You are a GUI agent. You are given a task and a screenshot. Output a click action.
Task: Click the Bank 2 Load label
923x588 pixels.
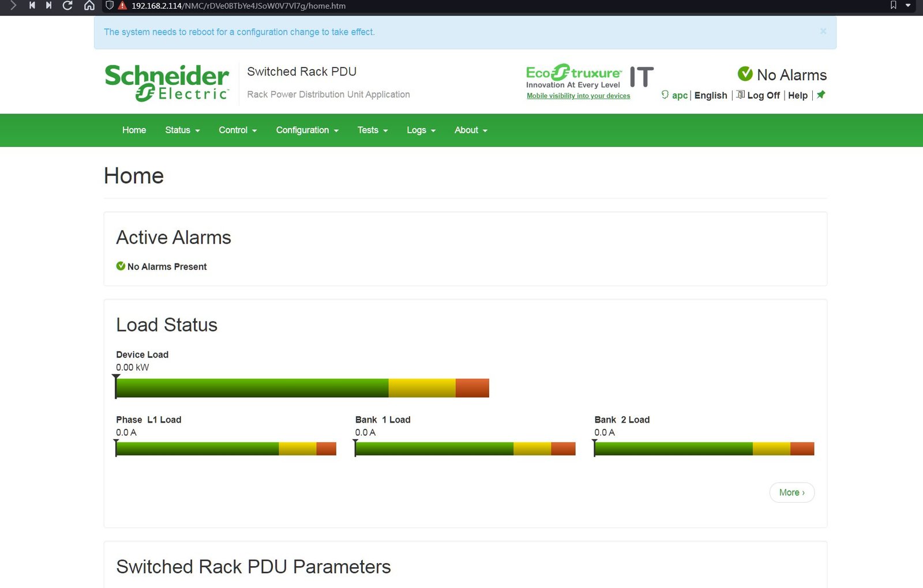click(622, 420)
